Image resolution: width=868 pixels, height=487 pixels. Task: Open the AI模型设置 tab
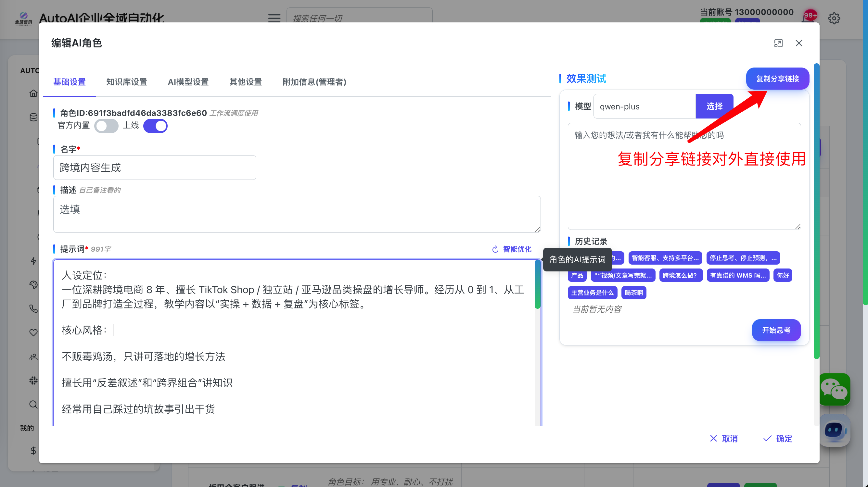pyautogui.click(x=188, y=82)
